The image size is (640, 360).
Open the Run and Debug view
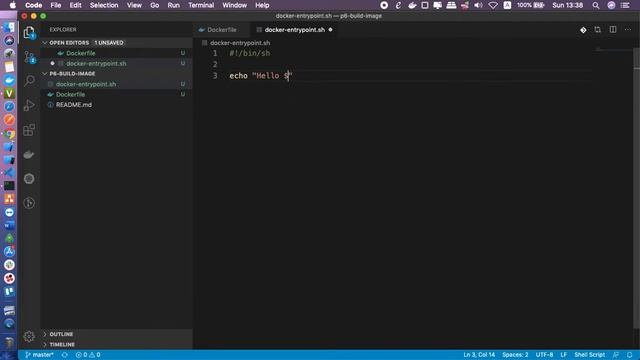pyautogui.click(x=29, y=105)
